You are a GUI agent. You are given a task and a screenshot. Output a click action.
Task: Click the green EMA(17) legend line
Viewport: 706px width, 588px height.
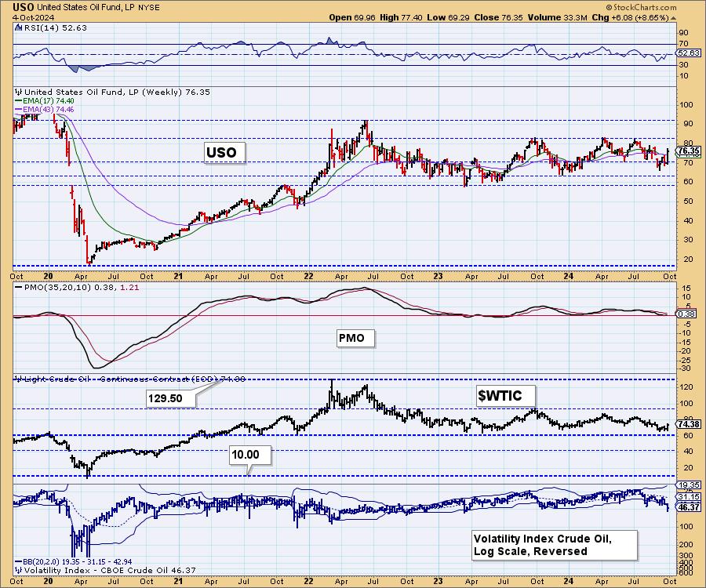(19, 101)
